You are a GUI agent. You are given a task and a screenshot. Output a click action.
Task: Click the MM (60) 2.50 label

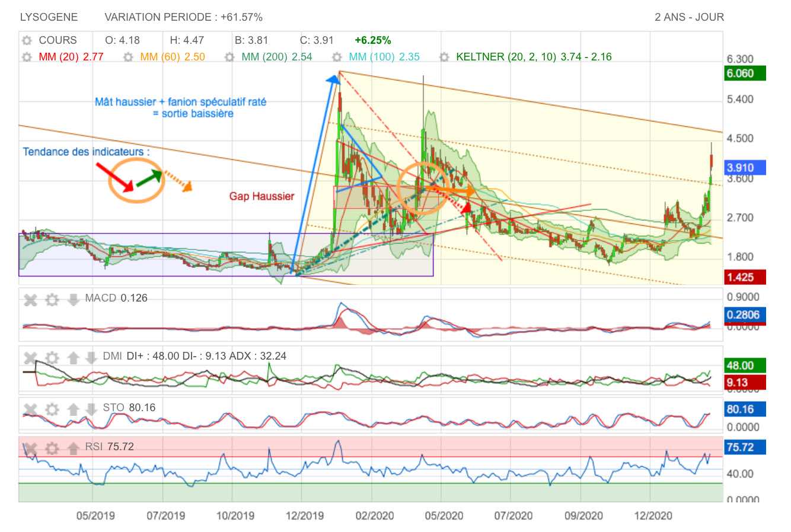[x=173, y=57]
